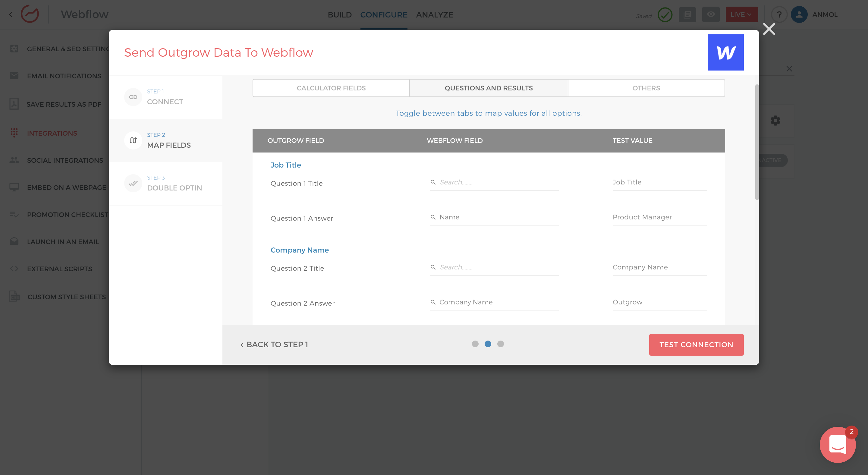The image size is (868, 475).
Task: Click the Question 1 Title search field
Action: 494,182
